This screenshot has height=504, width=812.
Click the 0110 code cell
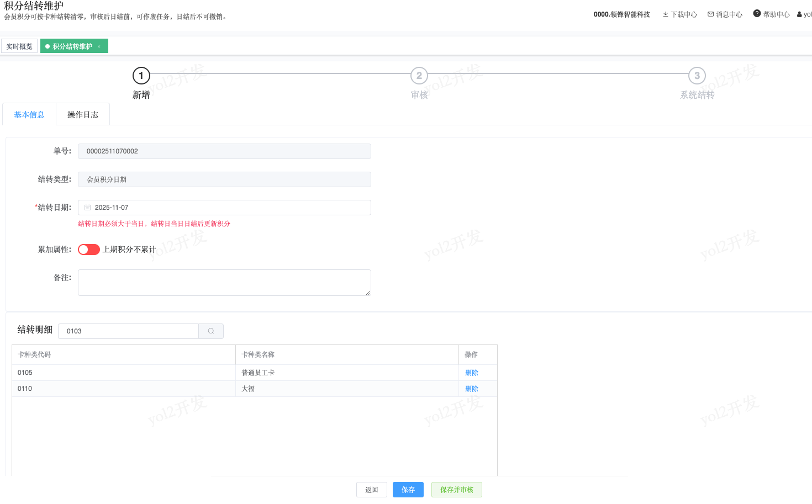[x=124, y=389]
